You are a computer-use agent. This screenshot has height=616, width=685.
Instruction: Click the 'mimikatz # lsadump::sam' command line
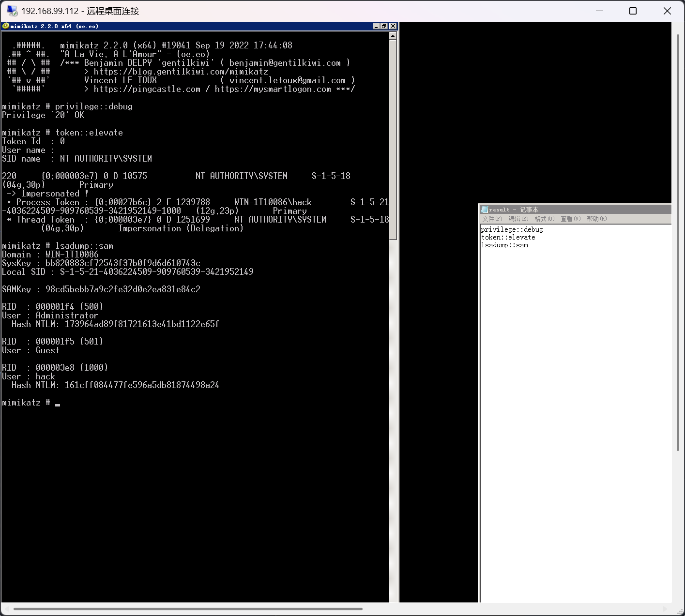tap(58, 246)
